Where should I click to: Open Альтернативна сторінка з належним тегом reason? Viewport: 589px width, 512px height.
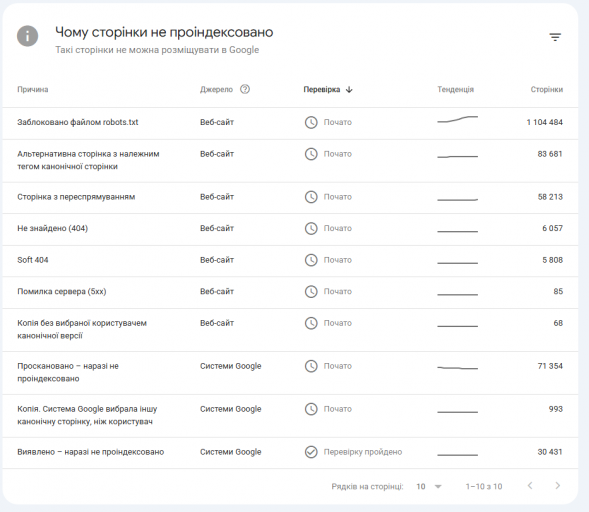click(x=88, y=160)
